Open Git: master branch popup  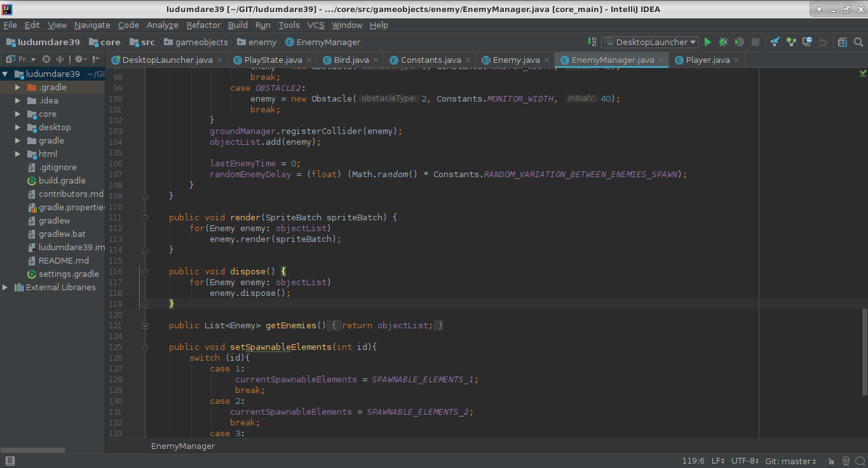point(791,461)
